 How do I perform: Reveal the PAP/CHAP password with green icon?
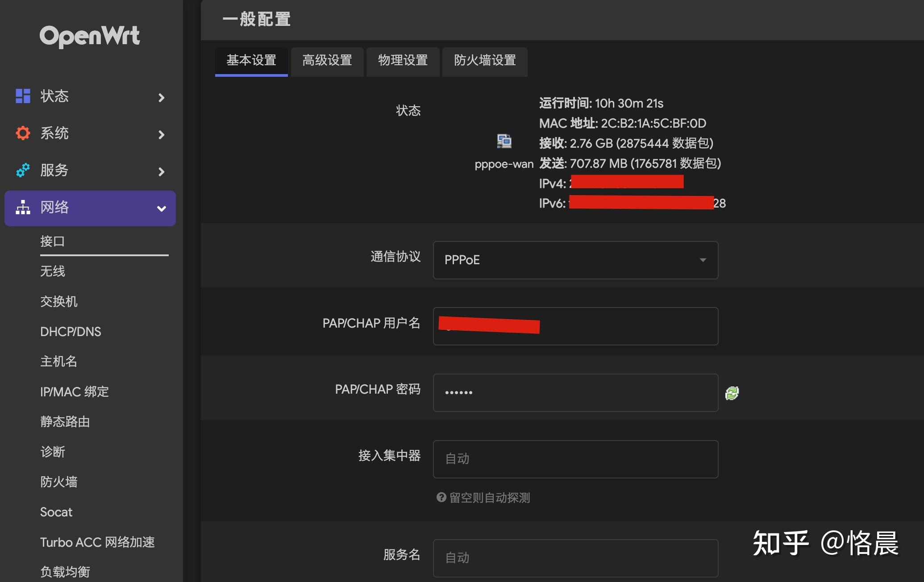coord(733,392)
